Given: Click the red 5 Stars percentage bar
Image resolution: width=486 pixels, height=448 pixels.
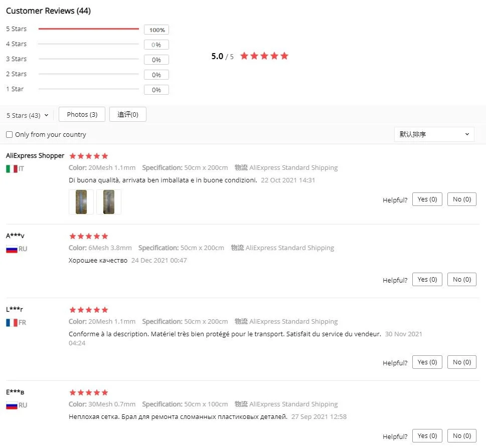Looking at the screenshot, I should click(x=89, y=29).
